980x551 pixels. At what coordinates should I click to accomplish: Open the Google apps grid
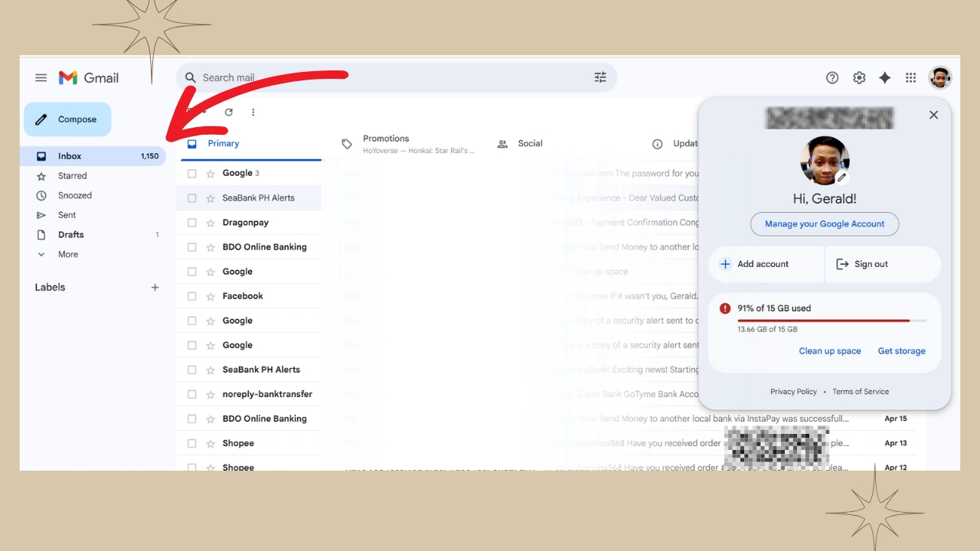point(910,77)
